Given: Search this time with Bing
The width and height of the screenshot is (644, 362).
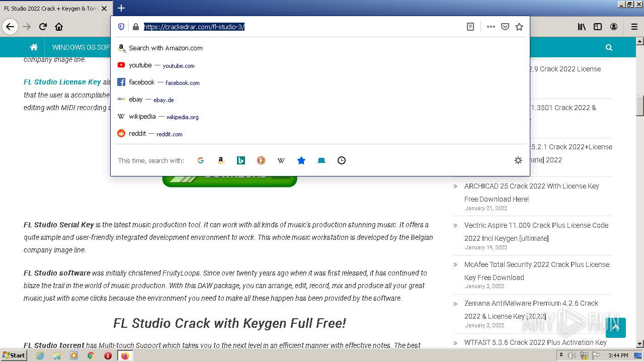Looking at the screenshot, I should tap(241, 160).
